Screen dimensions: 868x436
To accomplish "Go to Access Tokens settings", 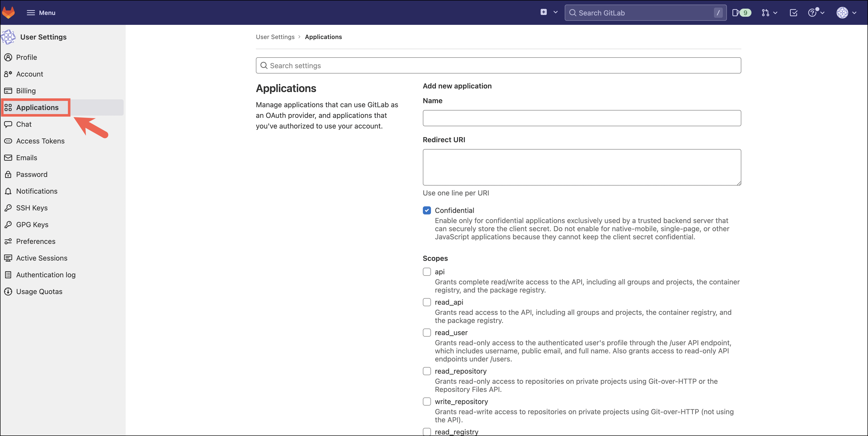I will point(40,141).
